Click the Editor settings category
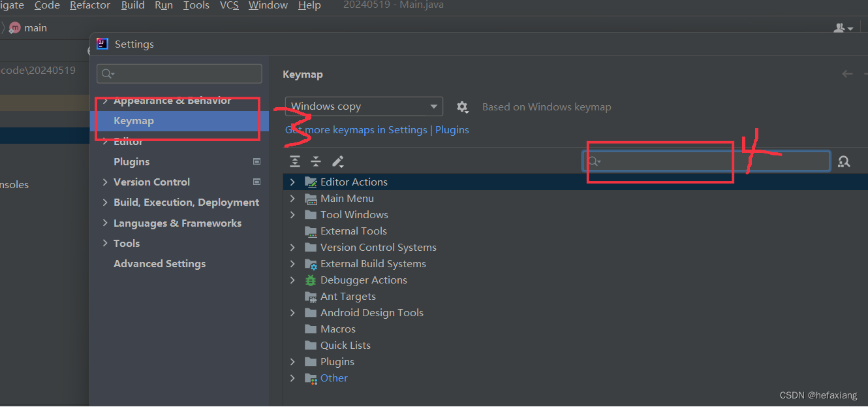Viewport: 868px width, 407px height. pos(128,142)
